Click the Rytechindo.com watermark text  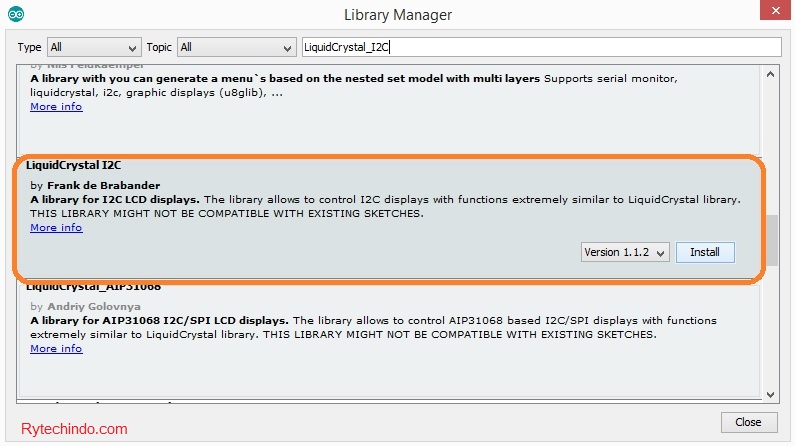pos(74,429)
